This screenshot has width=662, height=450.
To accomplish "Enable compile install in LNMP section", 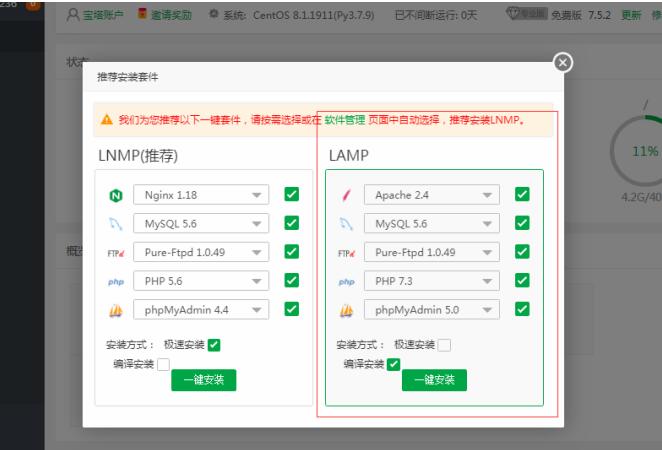I will click(x=163, y=364).
